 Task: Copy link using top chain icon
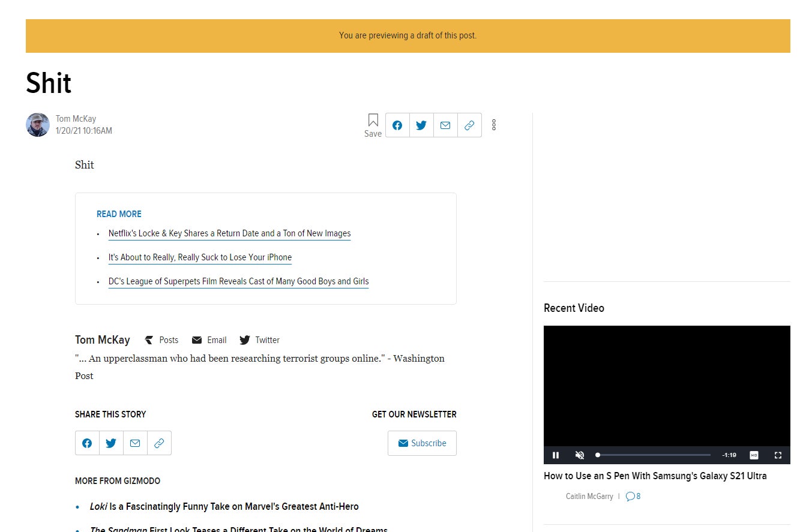point(469,125)
